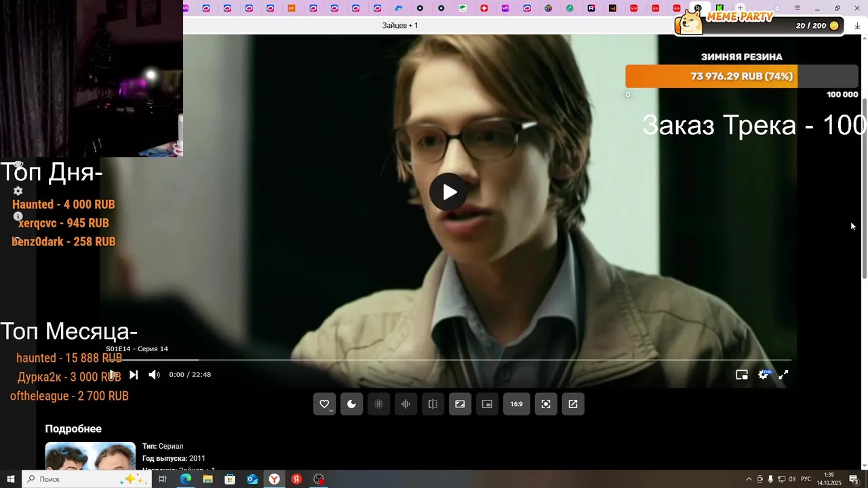
Task: Click the page title Зайцев + 1
Action: coord(400,25)
